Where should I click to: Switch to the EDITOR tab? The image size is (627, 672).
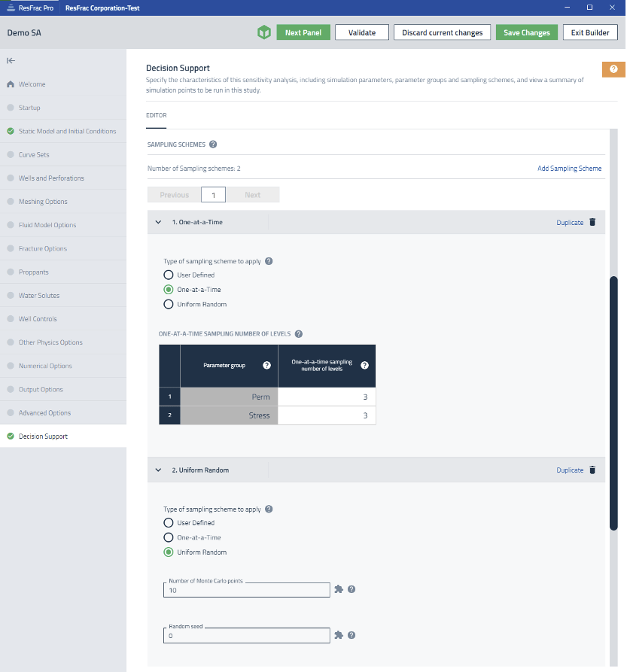pyautogui.click(x=157, y=115)
